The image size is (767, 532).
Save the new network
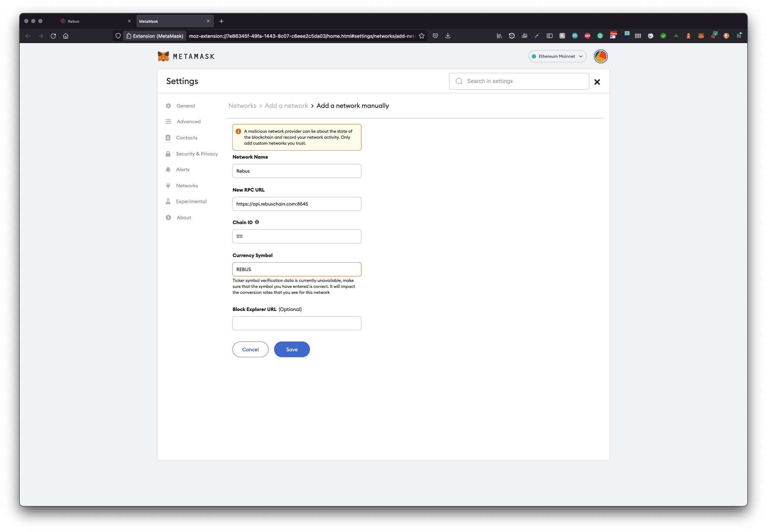click(x=292, y=350)
